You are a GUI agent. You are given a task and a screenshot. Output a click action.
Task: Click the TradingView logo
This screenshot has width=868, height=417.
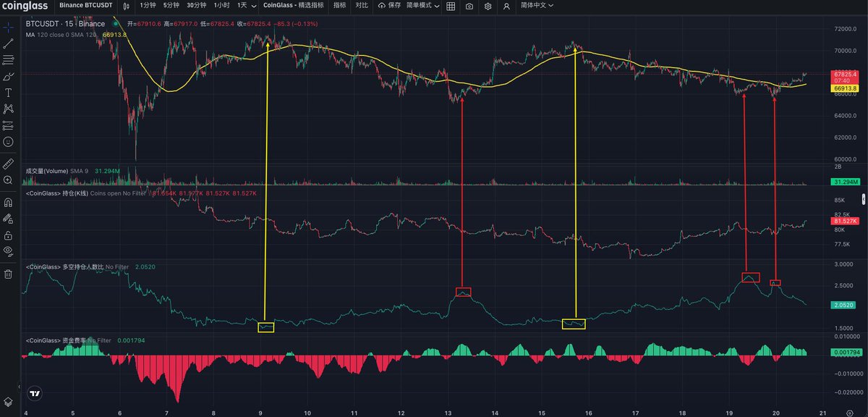pyautogui.click(x=34, y=394)
